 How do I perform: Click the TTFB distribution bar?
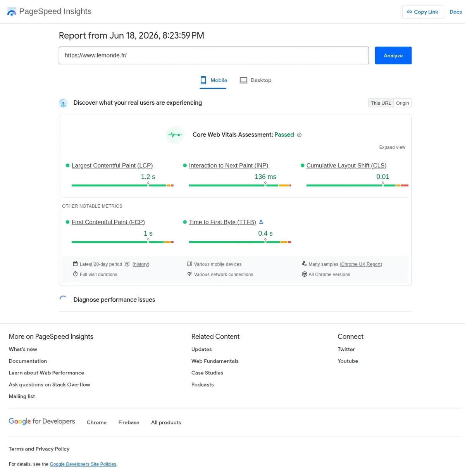coord(240,242)
